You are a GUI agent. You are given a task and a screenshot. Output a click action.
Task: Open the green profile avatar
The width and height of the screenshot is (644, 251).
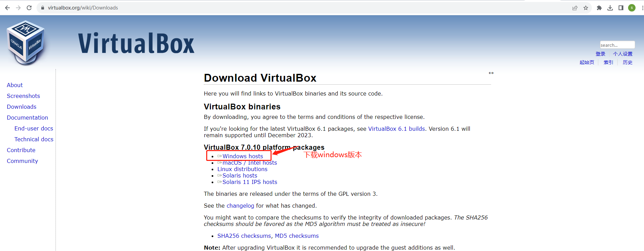[632, 8]
